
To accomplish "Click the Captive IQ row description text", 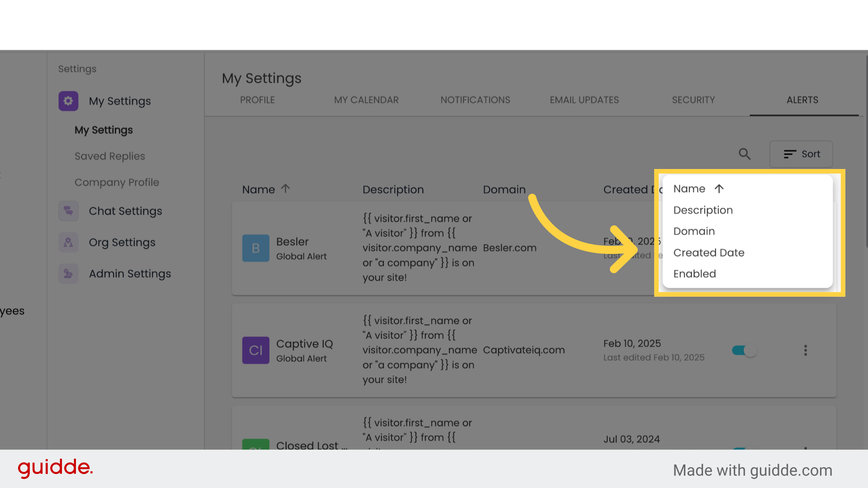I will (x=419, y=350).
